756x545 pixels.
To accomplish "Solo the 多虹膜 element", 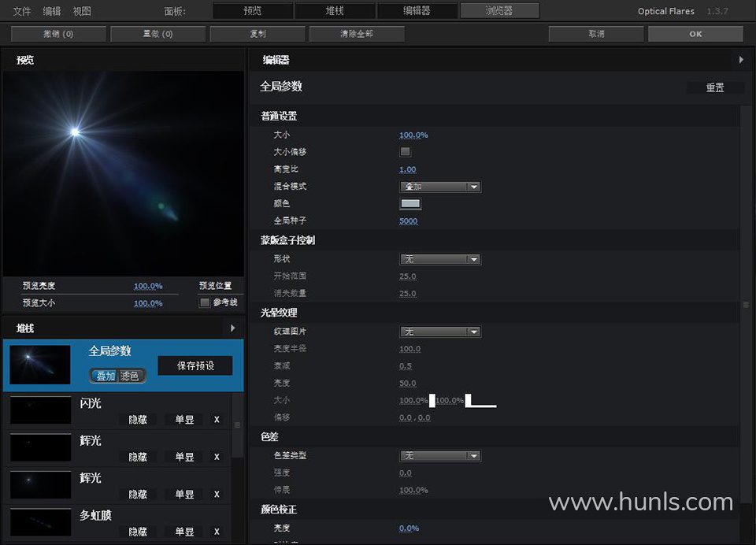I will click(x=184, y=532).
